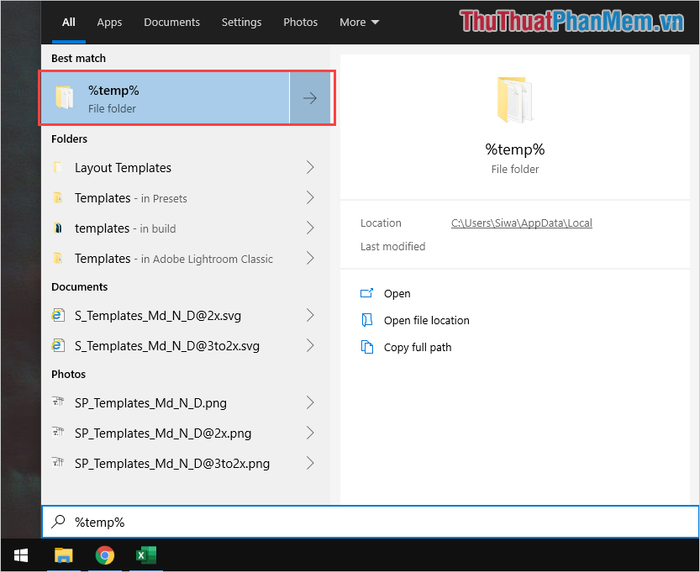Image resolution: width=700 pixels, height=572 pixels.
Task: Click the Open action icon
Action: (x=367, y=293)
